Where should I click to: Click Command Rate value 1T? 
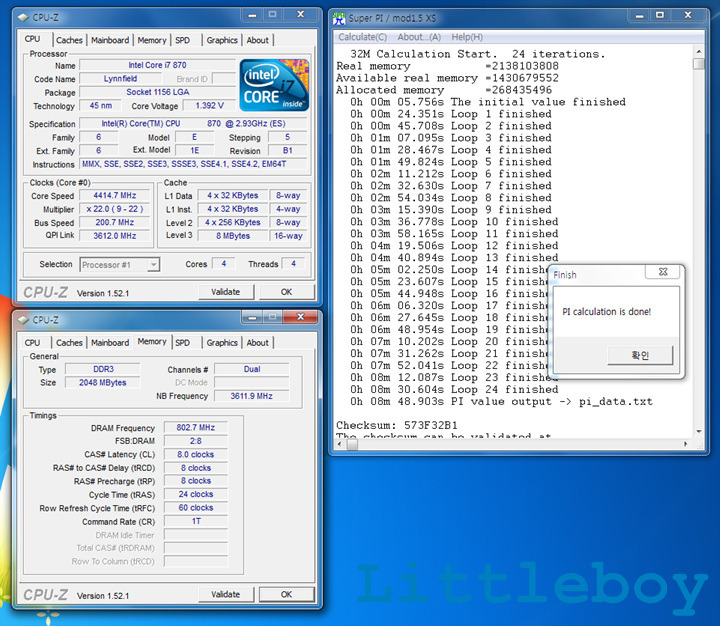coord(196,521)
